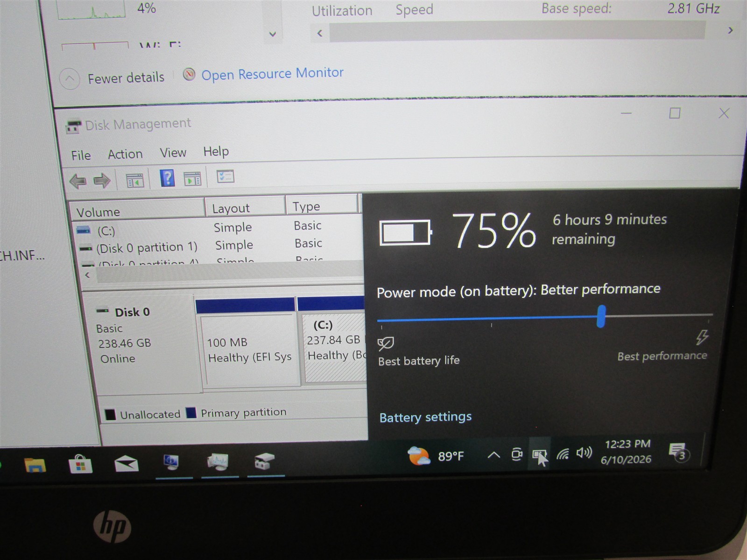The width and height of the screenshot is (747, 560).
Task: Click the power mode slider handle
Action: click(x=601, y=316)
